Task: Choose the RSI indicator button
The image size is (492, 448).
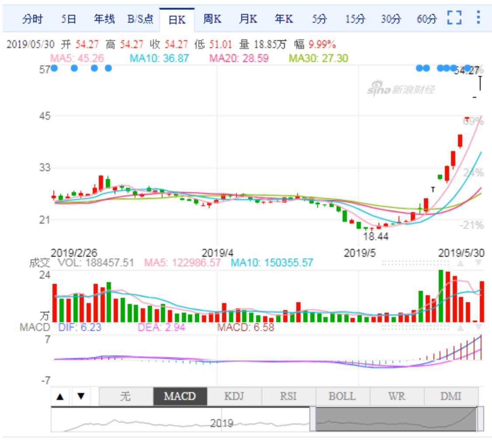Action: tap(288, 396)
